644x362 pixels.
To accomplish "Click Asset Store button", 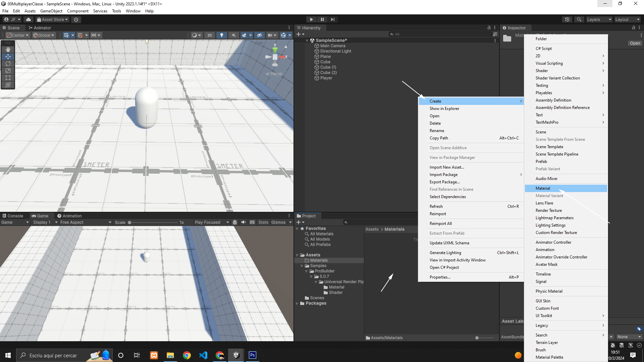I will coord(52,19).
